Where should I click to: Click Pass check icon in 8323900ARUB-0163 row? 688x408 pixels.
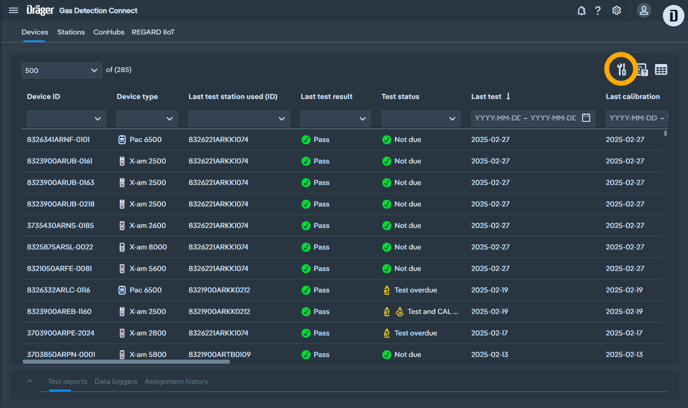click(x=306, y=183)
